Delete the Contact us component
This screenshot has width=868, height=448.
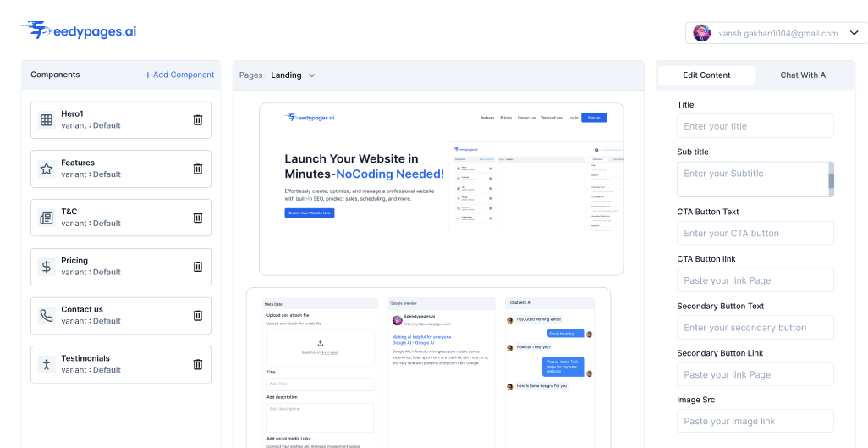198,316
